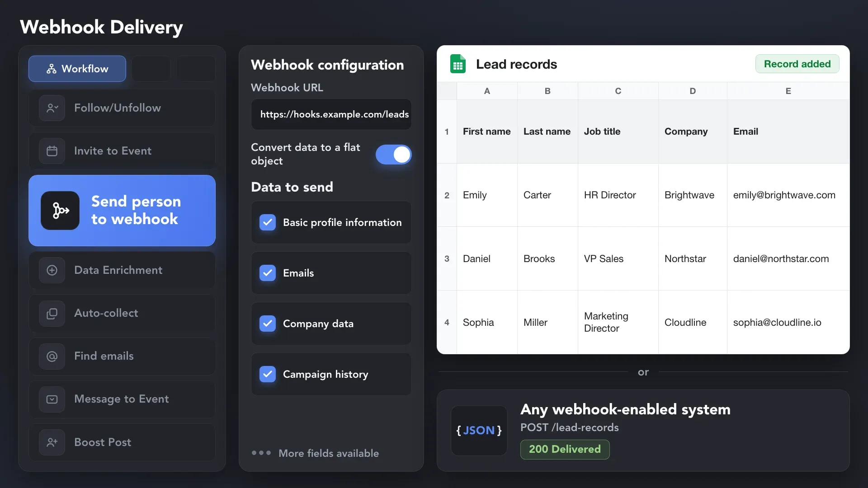Toggle Convert data to a flat object

394,155
